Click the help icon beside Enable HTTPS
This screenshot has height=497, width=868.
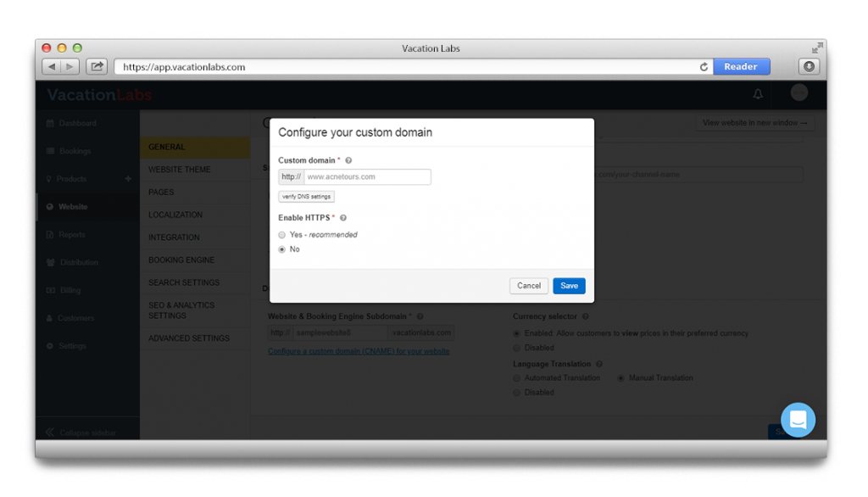tap(343, 218)
